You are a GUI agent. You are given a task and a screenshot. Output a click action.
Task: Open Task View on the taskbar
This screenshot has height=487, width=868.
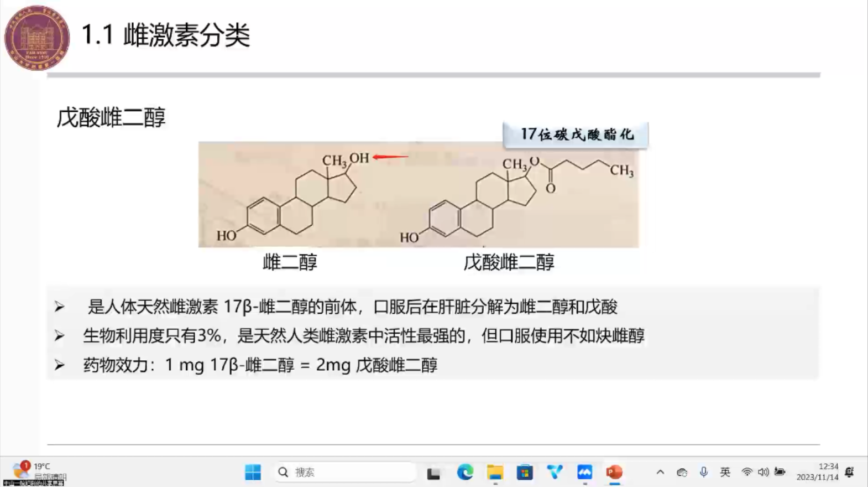tap(433, 473)
